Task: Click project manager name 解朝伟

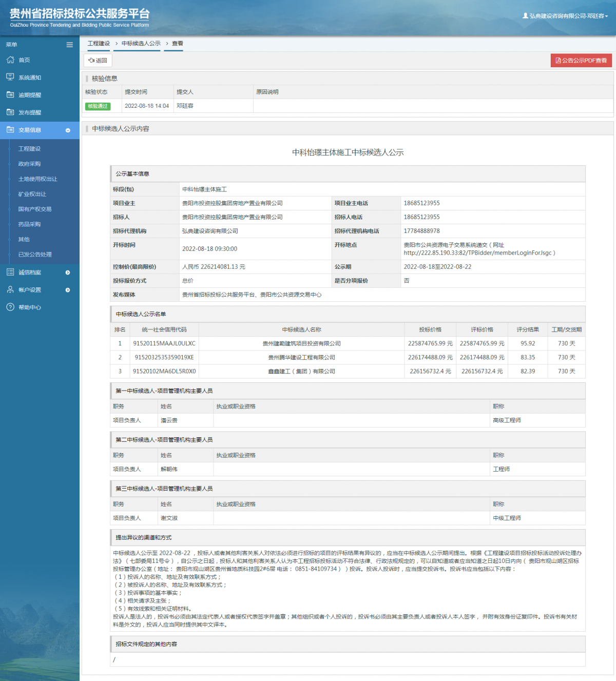Action: [x=169, y=469]
